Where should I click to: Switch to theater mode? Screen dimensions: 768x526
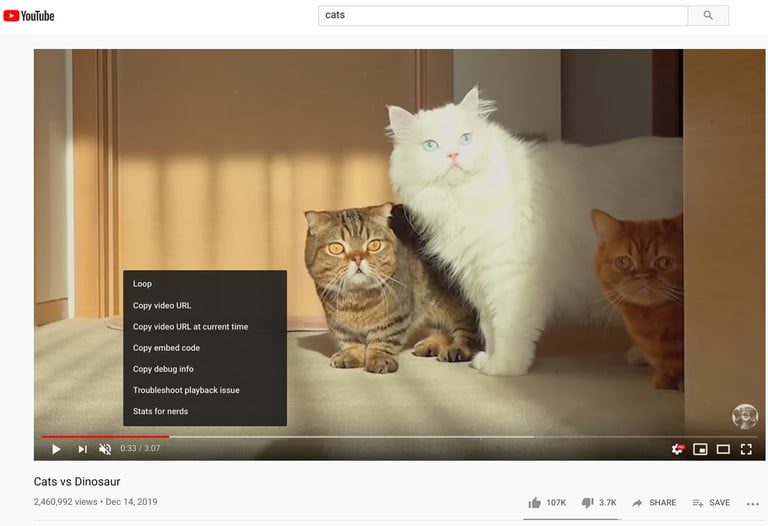tap(723, 449)
